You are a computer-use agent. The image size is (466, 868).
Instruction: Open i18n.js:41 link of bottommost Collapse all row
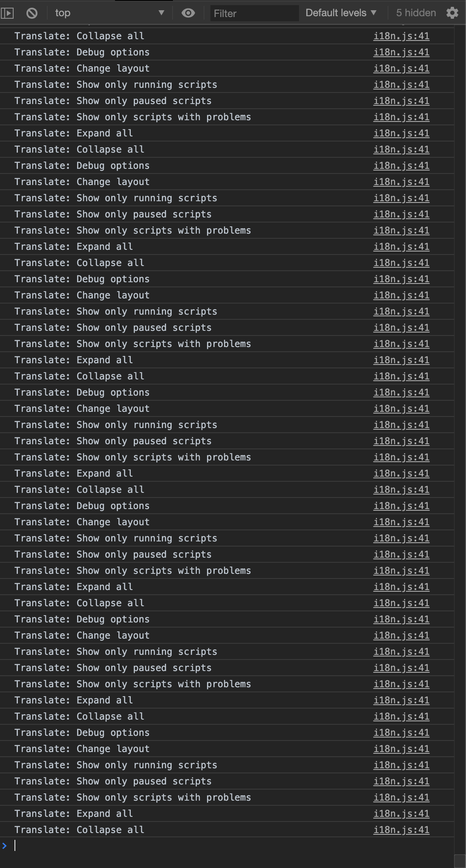(x=401, y=830)
